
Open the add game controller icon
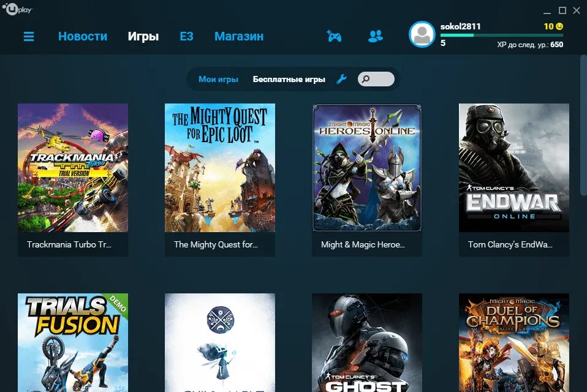334,36
